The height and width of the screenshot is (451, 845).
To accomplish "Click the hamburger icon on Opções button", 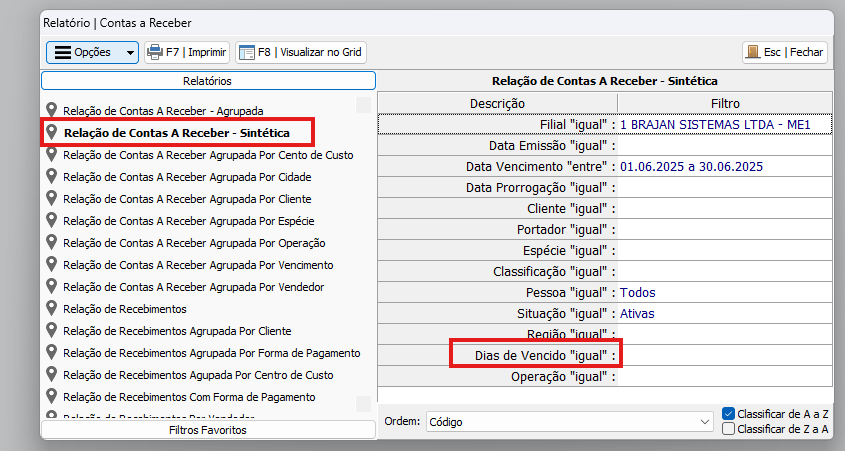I will [x=62, y=52].
